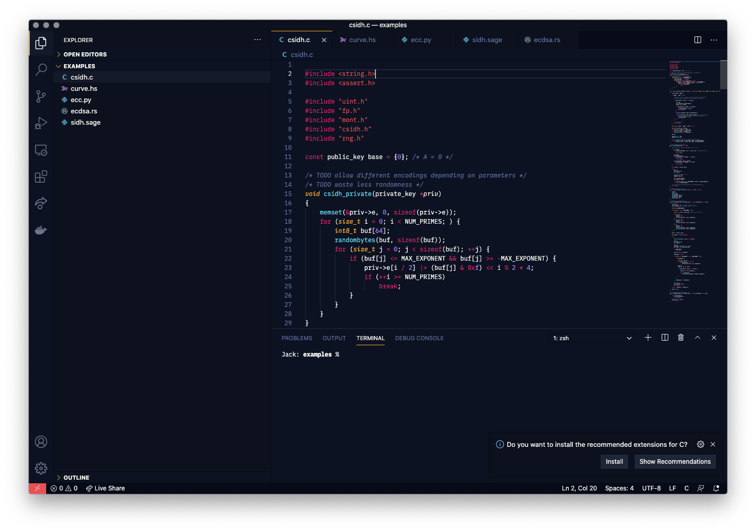Click the code minimap
The width and height of the screenshot is (756, 532).
694,181
